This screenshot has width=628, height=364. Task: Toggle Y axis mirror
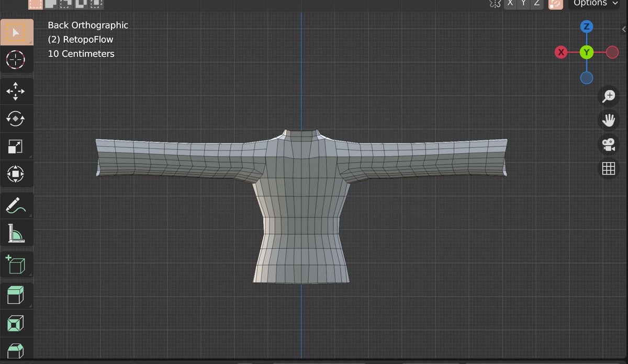coord(523,3)
